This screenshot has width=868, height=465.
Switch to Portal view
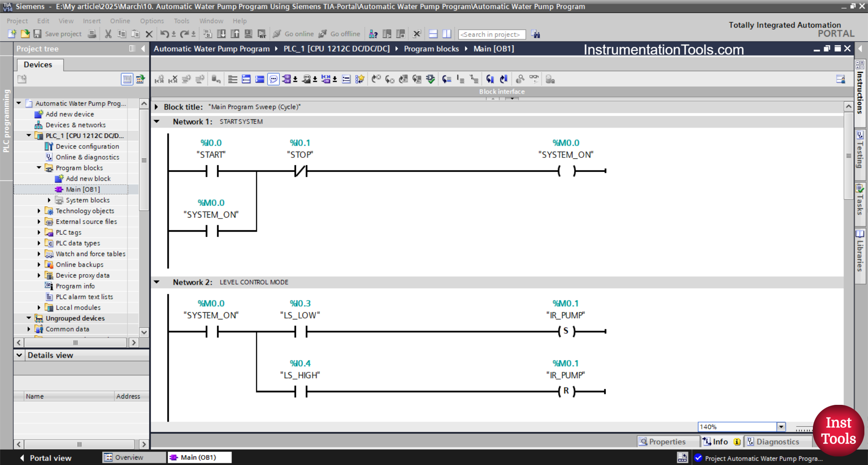click(x=45, y=458)
